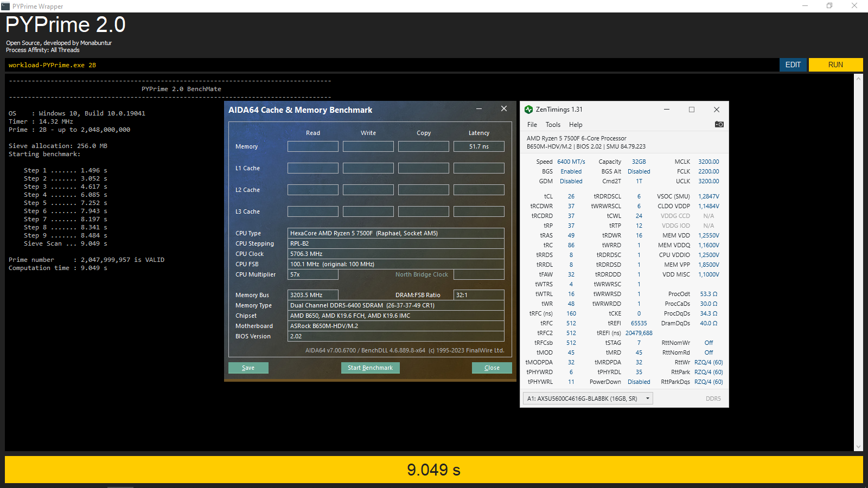
Task: Minimize the ZenTimings window
Action: 667,110
